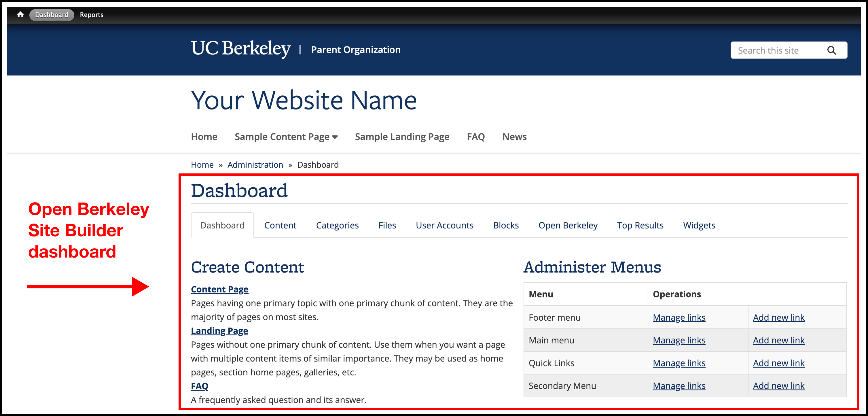Click the UC Berkeley logo
868x416 pixels.
pos(240,49)
